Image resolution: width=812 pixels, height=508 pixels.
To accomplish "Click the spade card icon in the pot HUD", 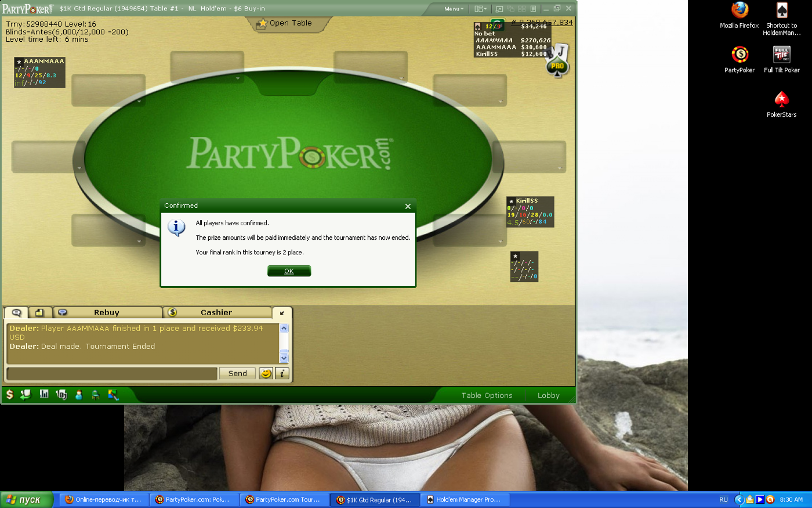I will (478, 26).
